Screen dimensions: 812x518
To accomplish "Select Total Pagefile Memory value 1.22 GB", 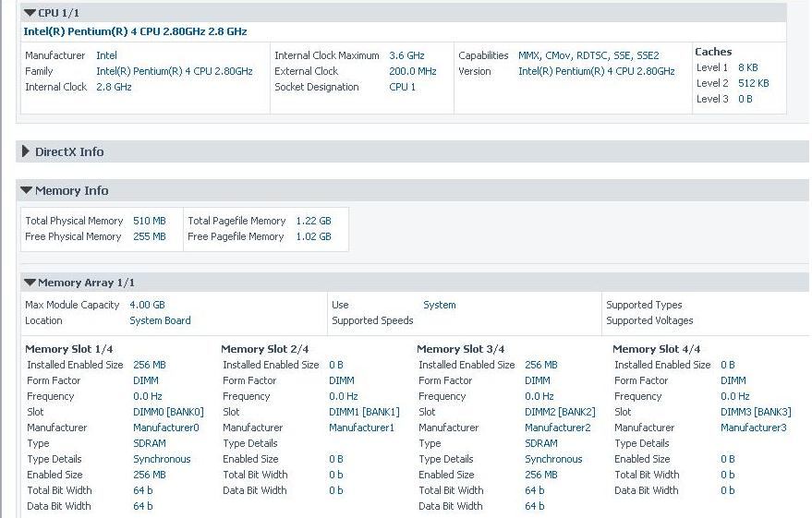I will 313,221.
